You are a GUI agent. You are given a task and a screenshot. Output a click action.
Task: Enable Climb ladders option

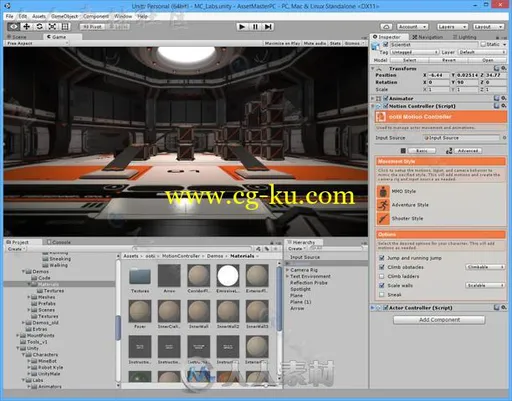382,276
